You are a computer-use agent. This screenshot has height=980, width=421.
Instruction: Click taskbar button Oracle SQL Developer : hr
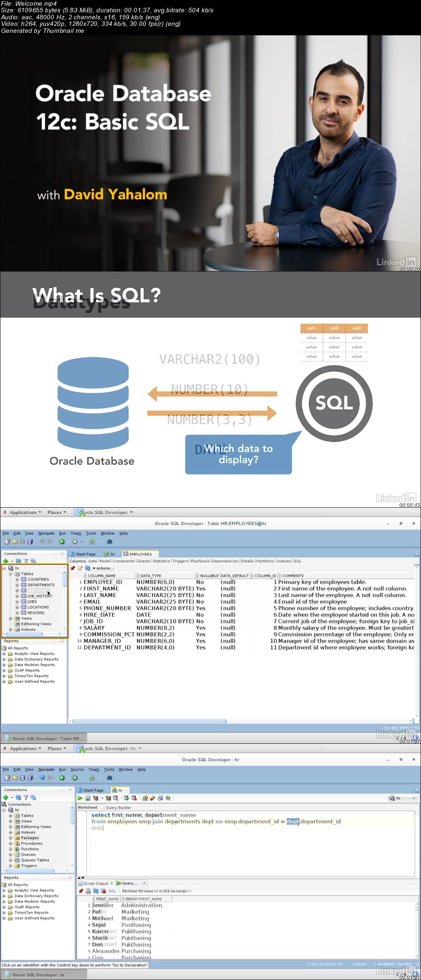tap(44, 975)
